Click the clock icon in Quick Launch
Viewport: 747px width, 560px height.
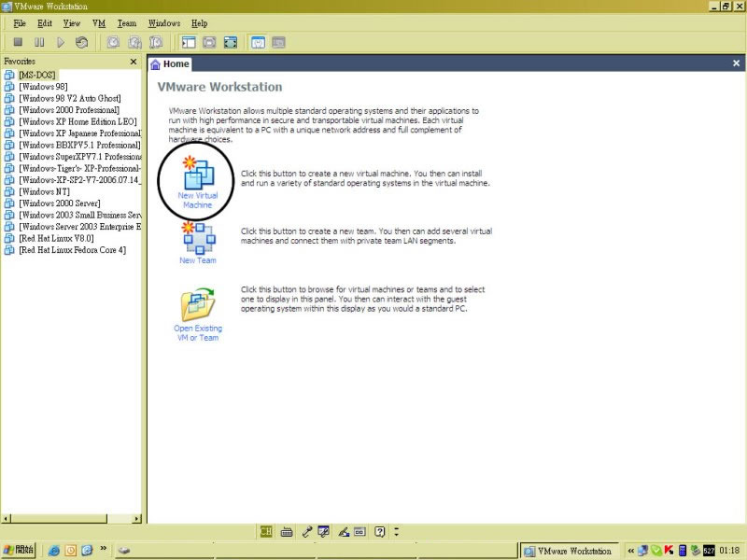71,551
